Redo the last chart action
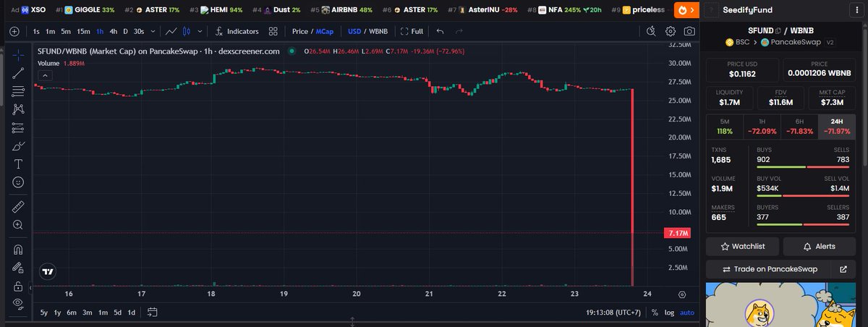 459,32
